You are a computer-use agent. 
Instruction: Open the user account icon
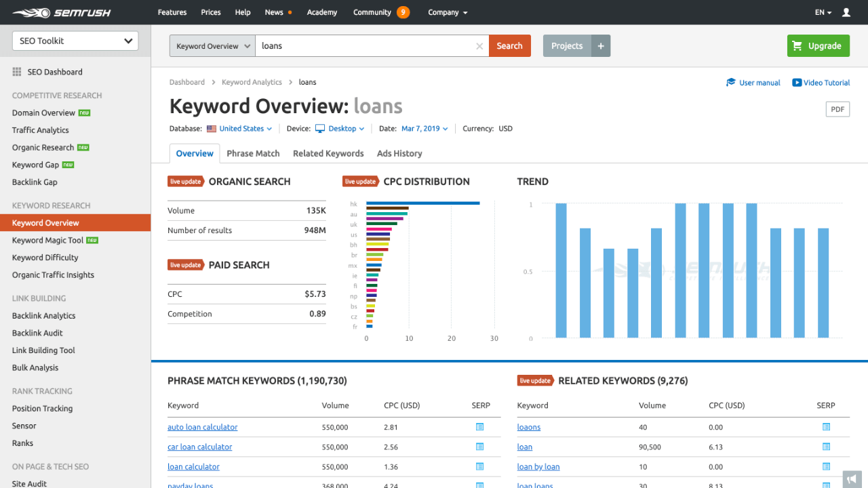pos(846,12)
